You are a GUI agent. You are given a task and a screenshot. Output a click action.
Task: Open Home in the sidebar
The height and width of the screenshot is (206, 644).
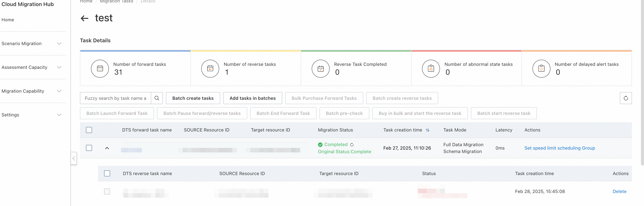tap(8, 20)
